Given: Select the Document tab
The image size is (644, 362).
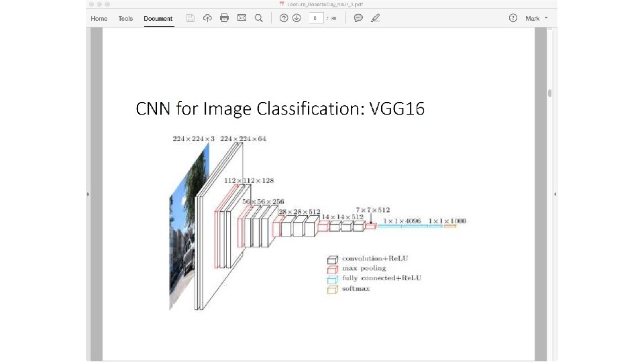Looking at the screenshot, I should point(158,19).
